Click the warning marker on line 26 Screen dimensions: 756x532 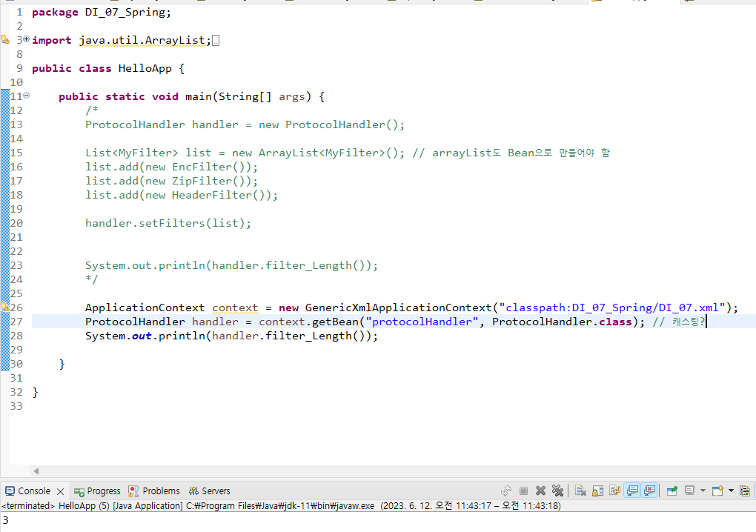pos(5,307)
